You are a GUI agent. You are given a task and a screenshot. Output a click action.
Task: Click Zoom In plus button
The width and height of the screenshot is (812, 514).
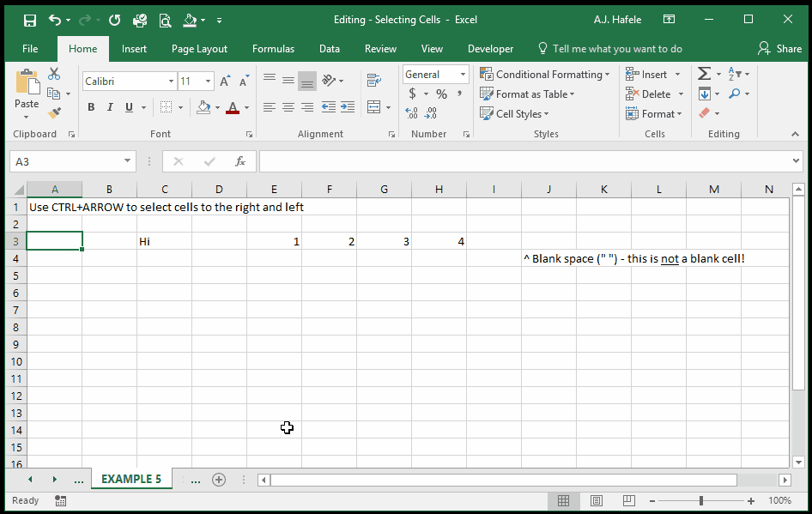click(750, 500)
